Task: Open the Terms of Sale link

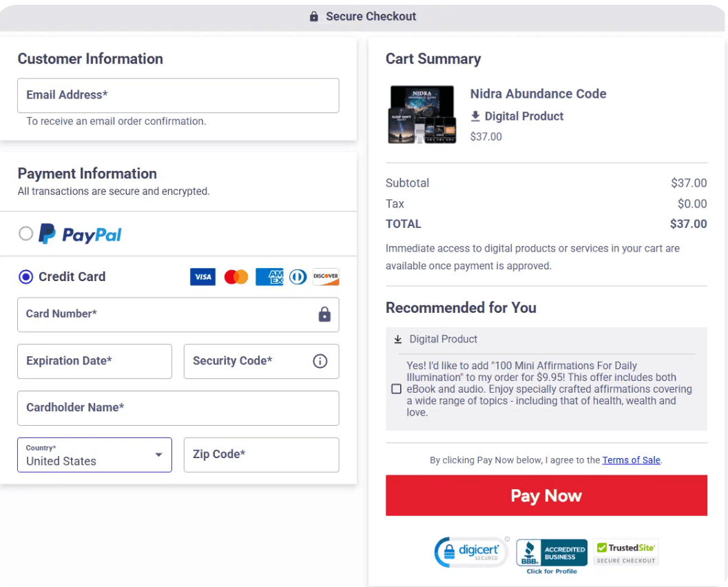Action: coord(631,460)
